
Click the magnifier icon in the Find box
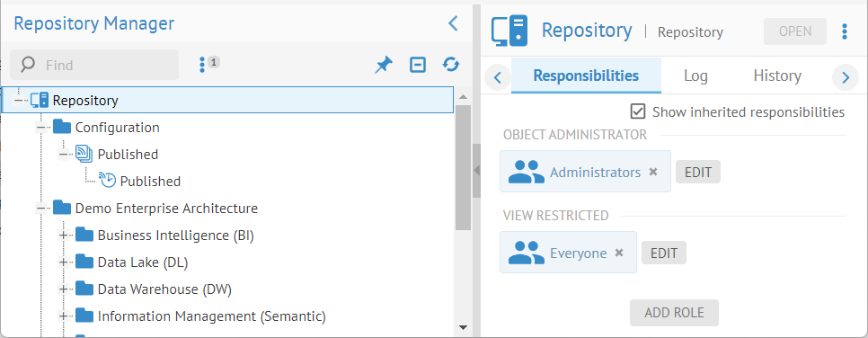pos(28,65)
